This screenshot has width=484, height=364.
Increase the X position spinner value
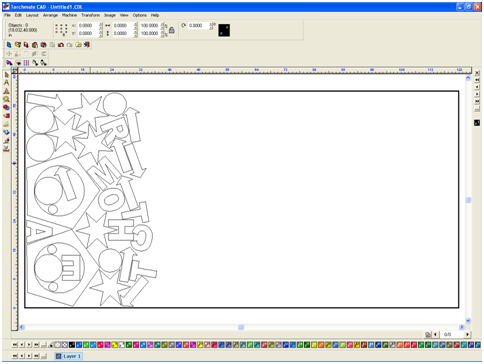(101, 24)
